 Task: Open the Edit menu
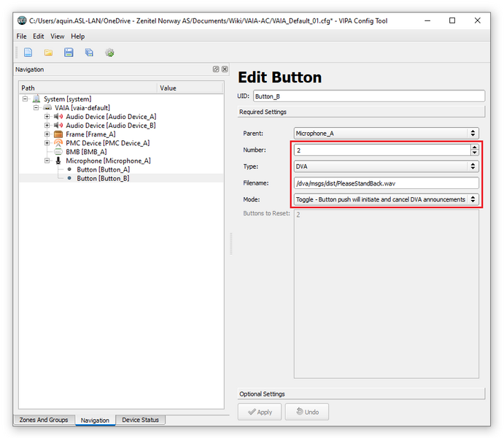pyautogui.click(x=38, y=36)
